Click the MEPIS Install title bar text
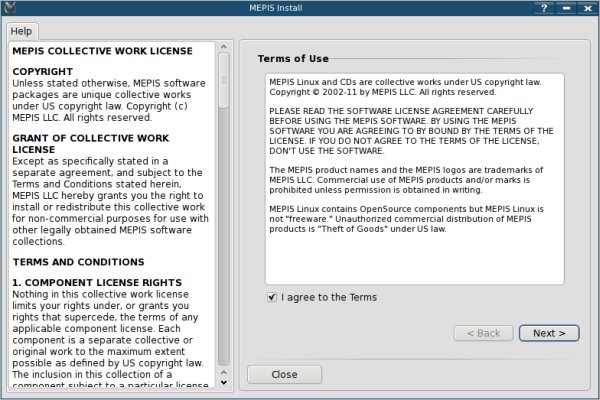The width and height of the screenshot is (600, 400). point(299,8)
